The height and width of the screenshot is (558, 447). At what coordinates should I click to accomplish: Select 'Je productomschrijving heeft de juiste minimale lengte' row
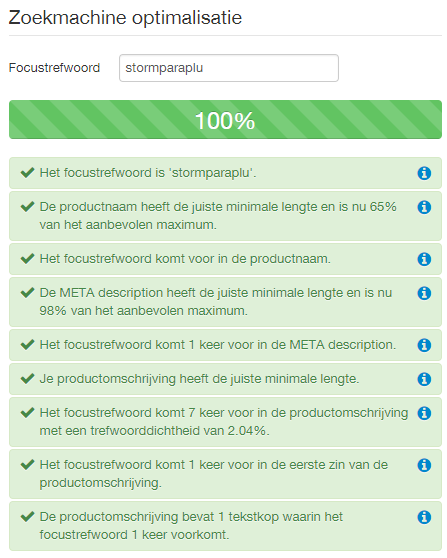225,379
